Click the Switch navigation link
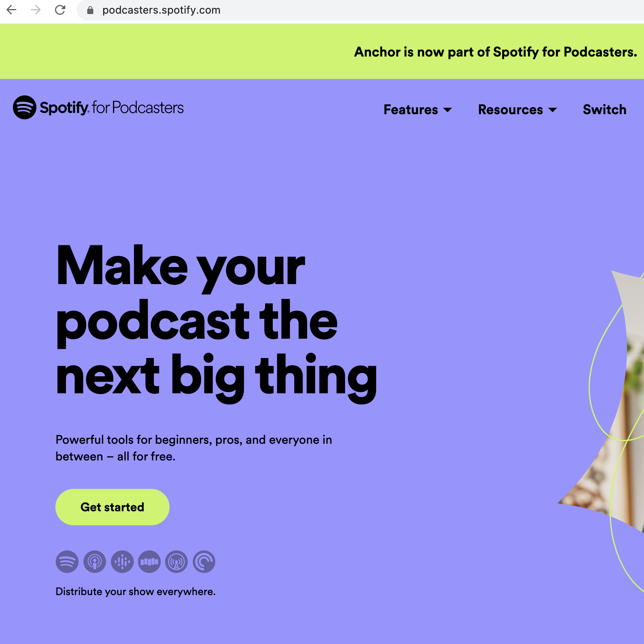Screen dimensions: 644x644 605,110
